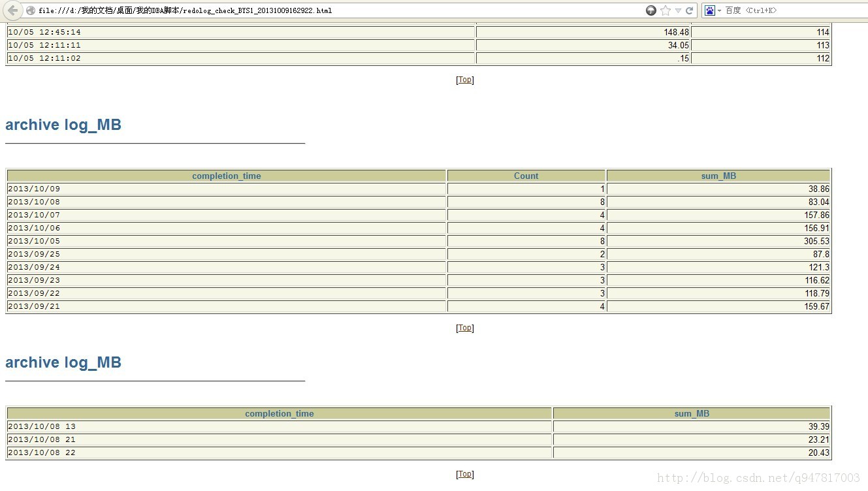Click sum_MB header in the Count table
Screen dimensions: 868x491
pos(718,176)
